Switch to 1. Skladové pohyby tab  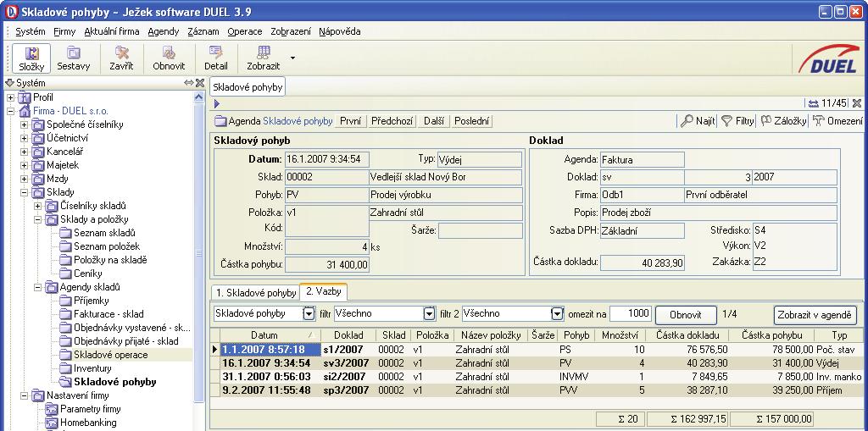click(x=256, y=293)
